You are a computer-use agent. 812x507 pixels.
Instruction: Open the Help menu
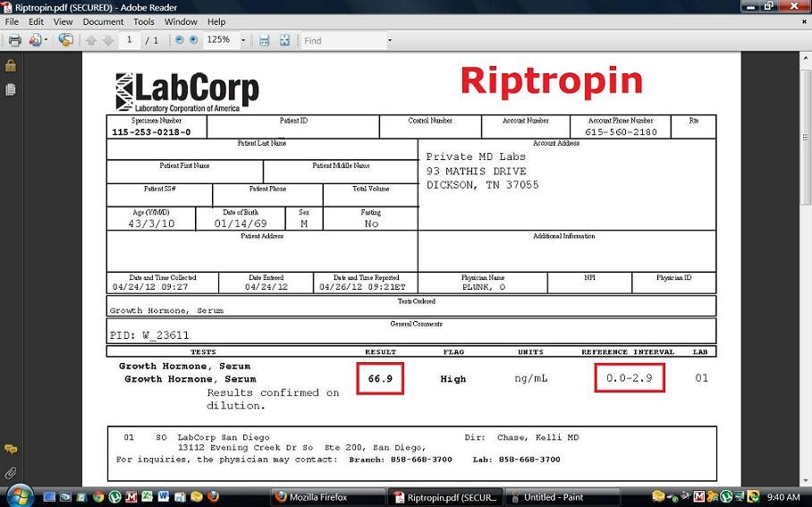[x=216, y=21]
